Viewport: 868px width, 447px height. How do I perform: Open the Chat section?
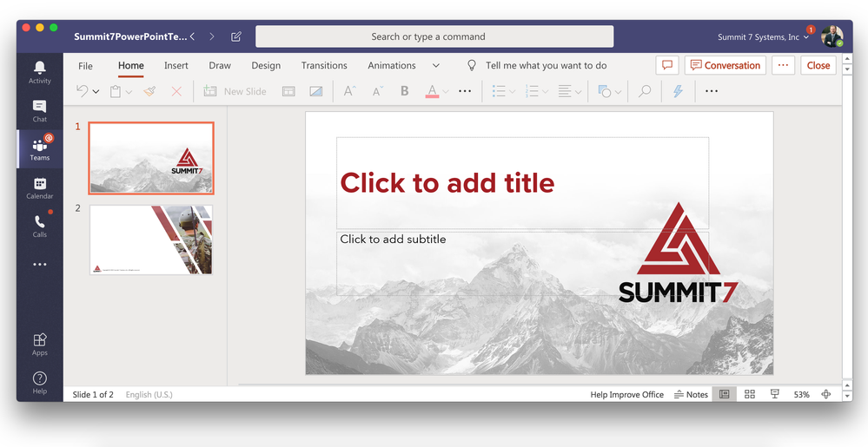40,110
